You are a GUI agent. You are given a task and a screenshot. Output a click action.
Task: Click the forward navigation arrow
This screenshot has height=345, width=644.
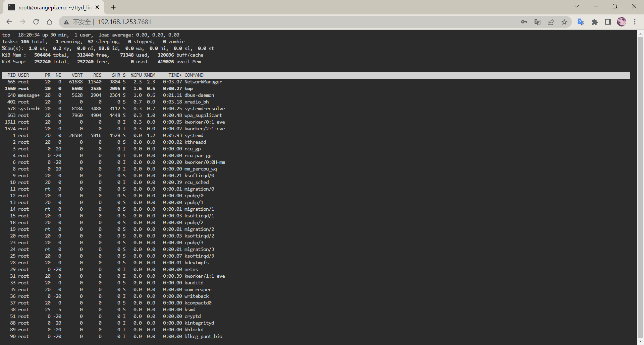(22, 22)
